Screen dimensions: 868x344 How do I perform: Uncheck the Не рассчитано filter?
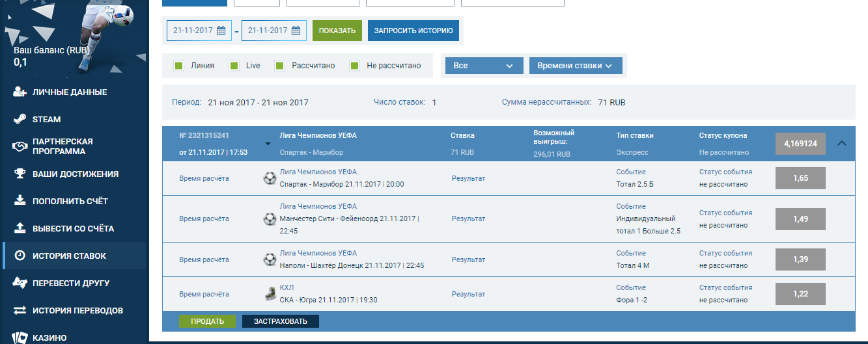(x=354, y=66)
